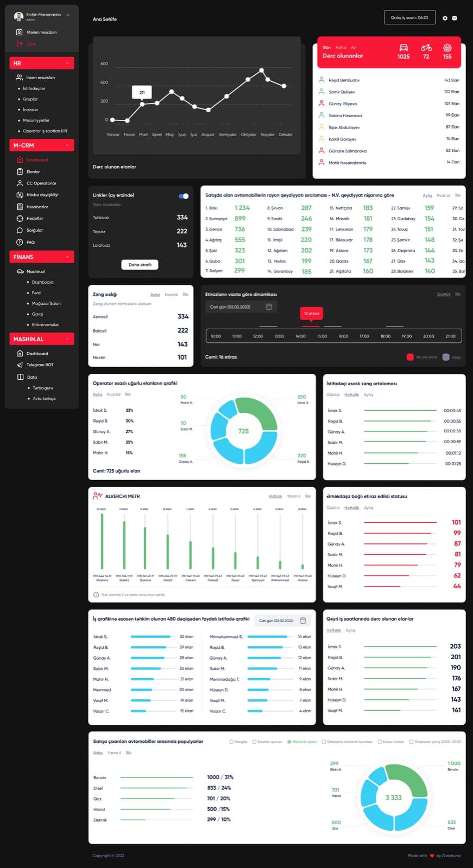Toggle the grey Etiraz legend checkbox
The width and height of the screenshot is (473, 868).
point(446,357)
